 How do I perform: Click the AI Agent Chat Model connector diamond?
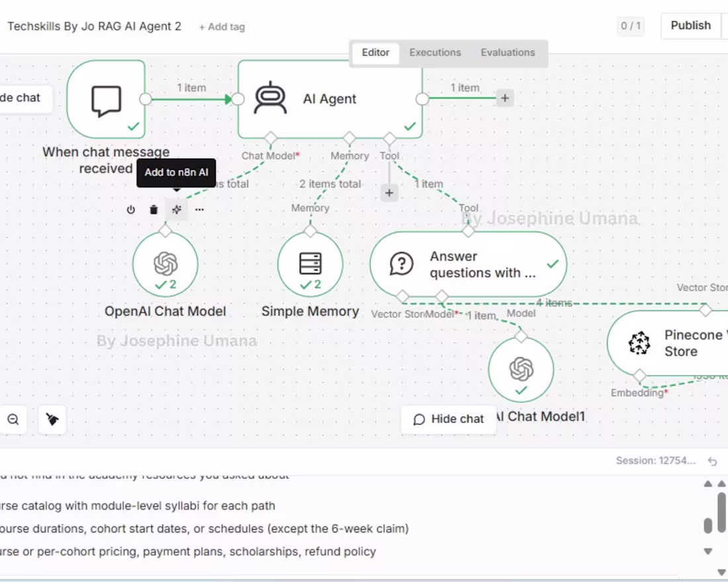click(x=270, y=138)
